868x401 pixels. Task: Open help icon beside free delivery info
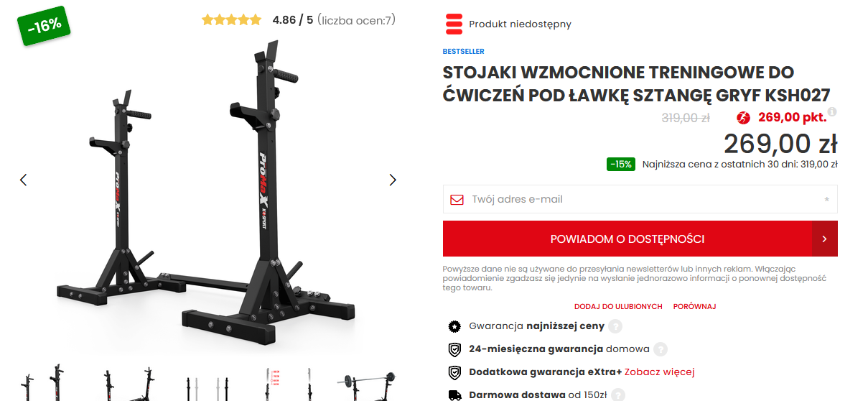click(617, 395)
